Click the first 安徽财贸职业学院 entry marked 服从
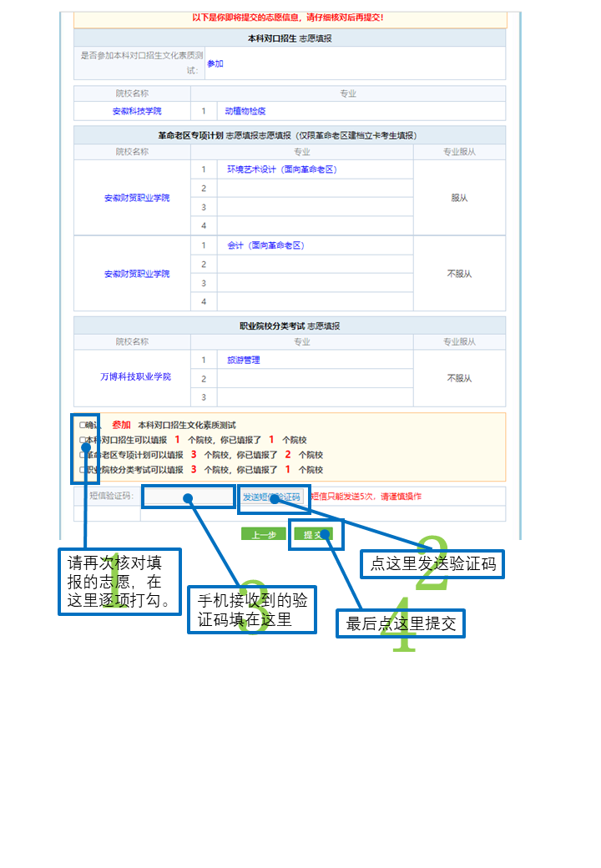 coord(137,199)
